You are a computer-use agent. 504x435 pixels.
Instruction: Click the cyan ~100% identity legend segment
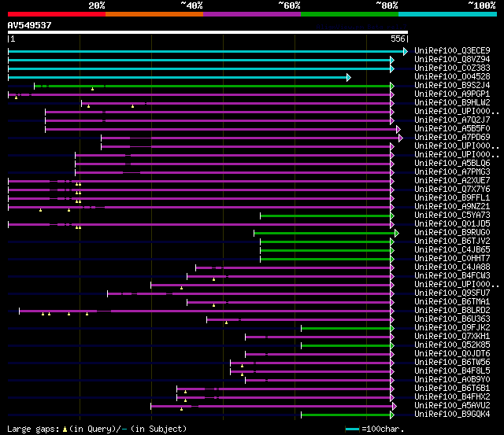click(x=448, y=14)
